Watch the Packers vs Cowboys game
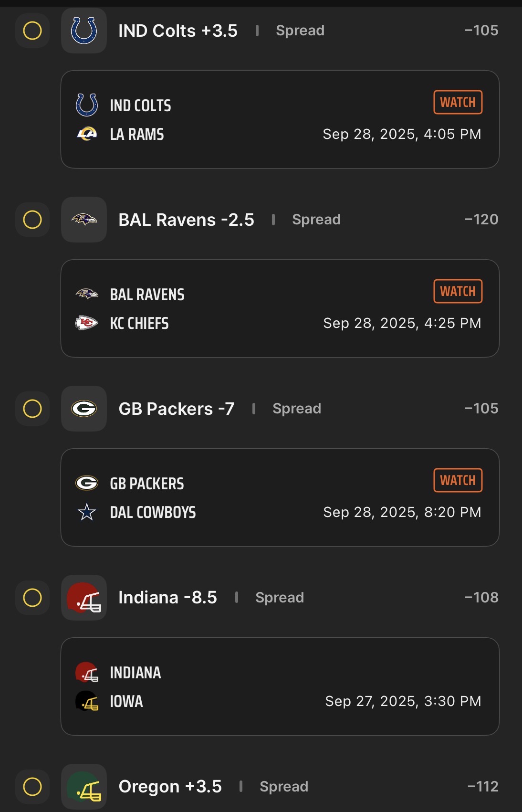Viewport: 522px width, 812px height. click(x=458, y=480)
